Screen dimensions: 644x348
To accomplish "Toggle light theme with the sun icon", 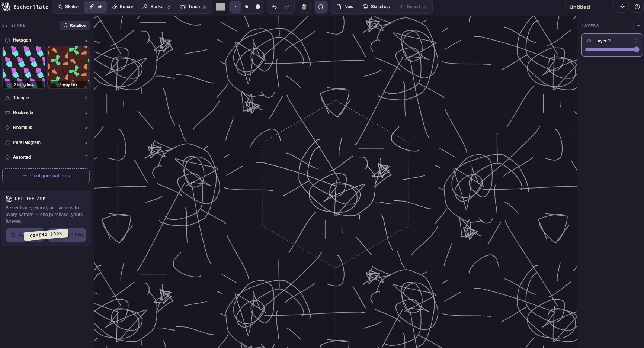I will pos(622,7).
